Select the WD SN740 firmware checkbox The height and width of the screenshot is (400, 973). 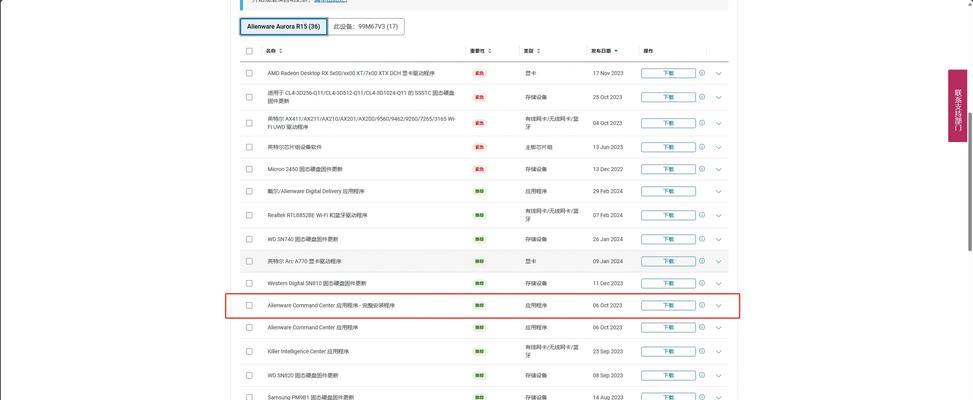coord(249,239)
